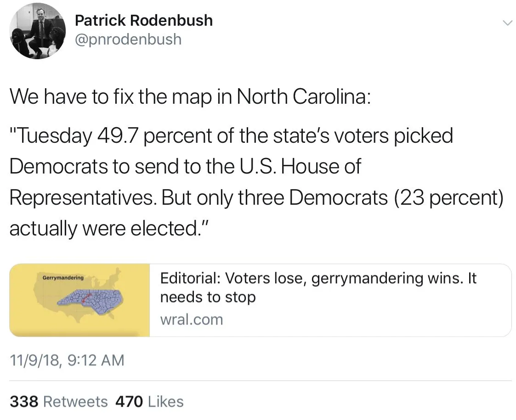This screenshot has height=420, width=516.
Task: Click the display name Patrick Rodenbush
Action: point(143,20)
